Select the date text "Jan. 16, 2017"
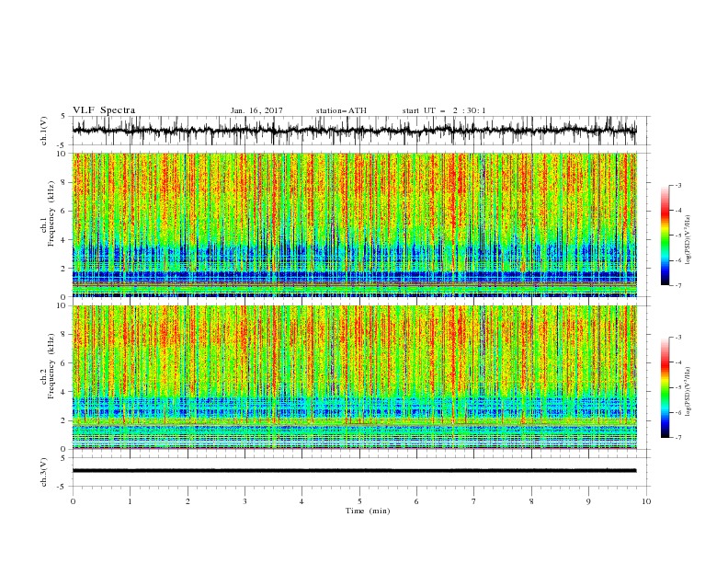728x563 pixels. 256,110
